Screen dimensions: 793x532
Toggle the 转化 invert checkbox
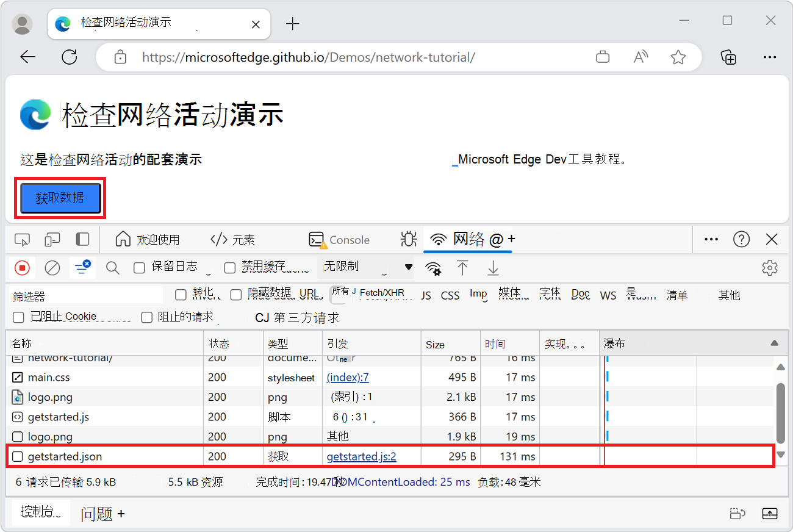(x=181, y=295)
